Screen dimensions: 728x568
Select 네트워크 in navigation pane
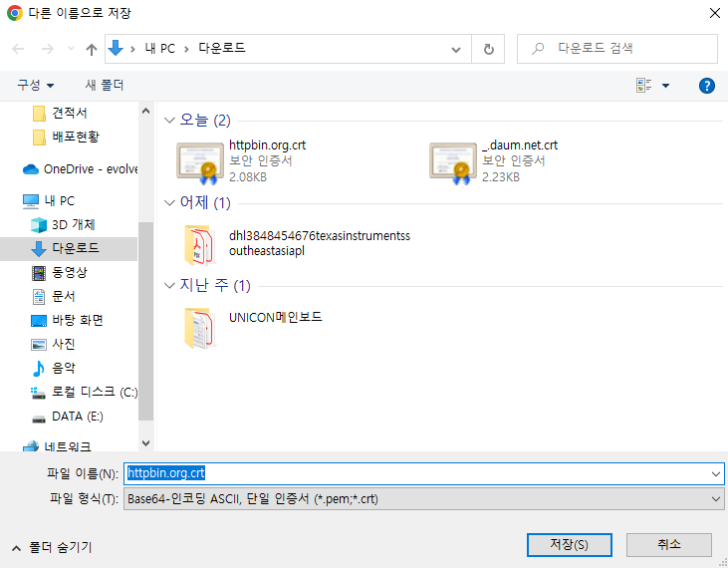pyautogui.click(x=57, y=446)
